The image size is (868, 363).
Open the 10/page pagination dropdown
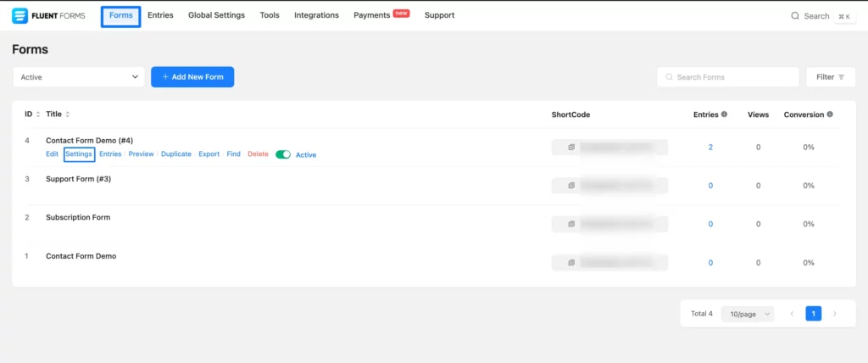pyautogui.click(x=747, y=314)
